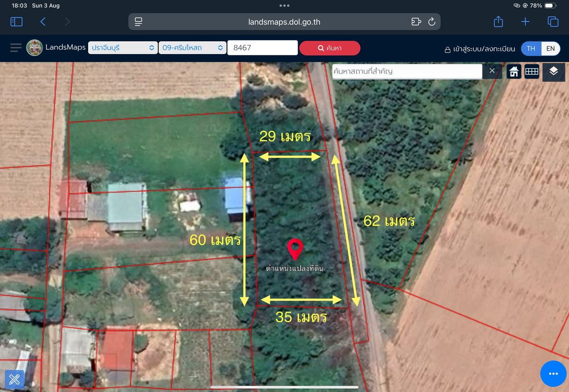The height and width of the screenshot is (392, 569).
Task: Click the red ค้นหา search button
Action: [330, 48]
